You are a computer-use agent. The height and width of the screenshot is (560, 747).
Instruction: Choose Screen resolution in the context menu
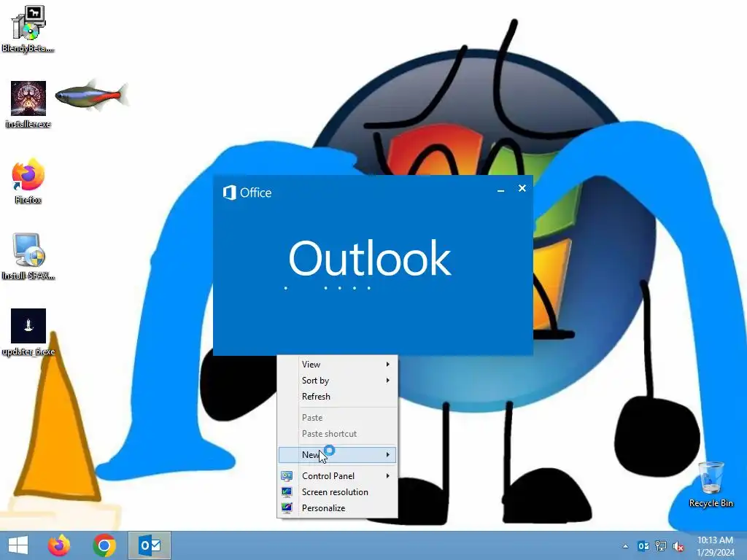tap(337, 492)
